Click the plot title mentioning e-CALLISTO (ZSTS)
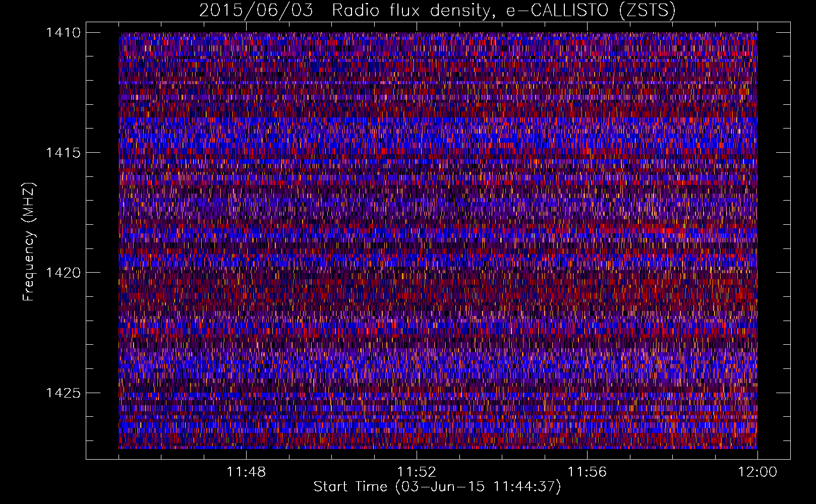816x504 pixels. (x=437, y=11)
